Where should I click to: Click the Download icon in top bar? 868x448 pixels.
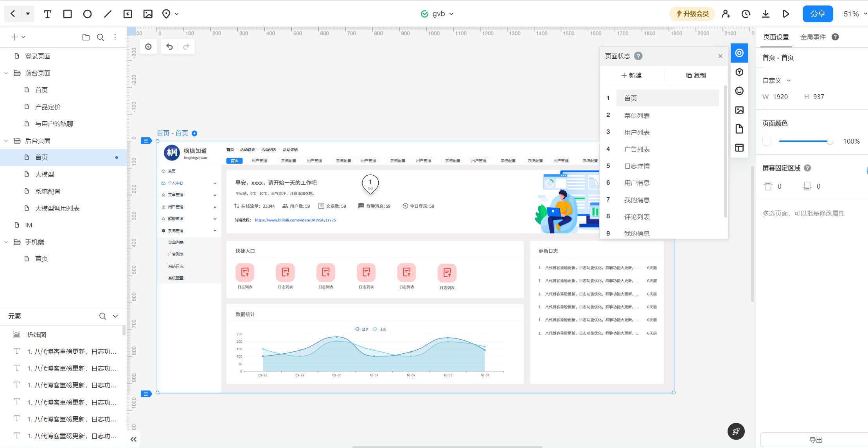pos(766,14)
